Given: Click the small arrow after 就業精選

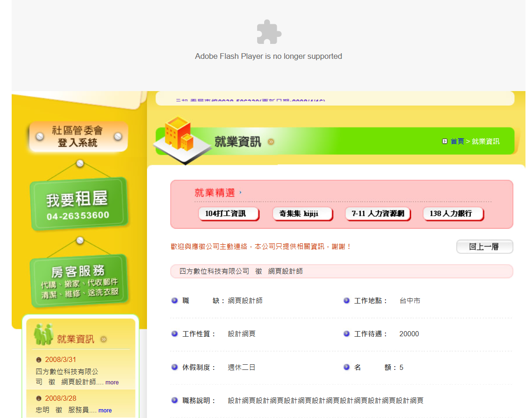Looking at the screenshot, I should [240, 192].
